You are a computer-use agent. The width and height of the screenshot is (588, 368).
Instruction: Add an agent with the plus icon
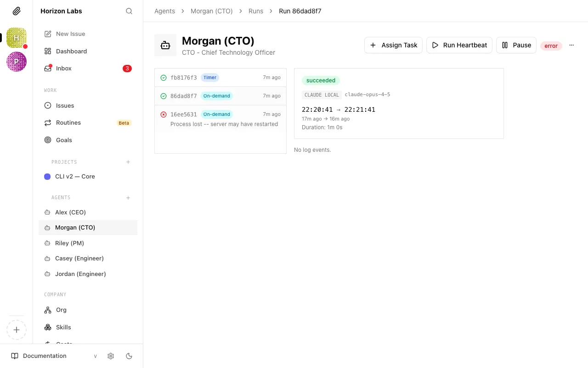coord(128,198)
